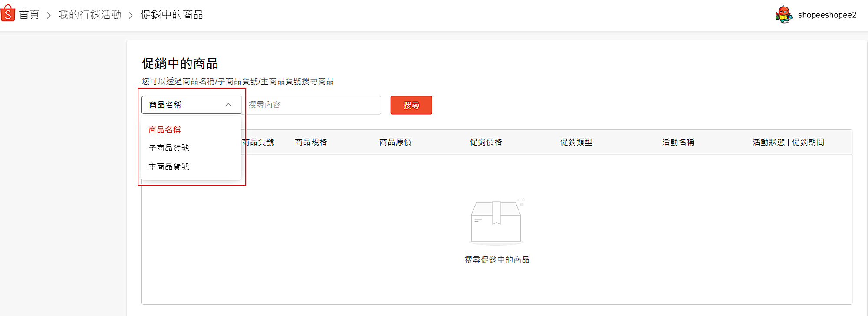Click the 商品原價 column header
This screenshot has height=316, width=868.
(x=395, y=142)
